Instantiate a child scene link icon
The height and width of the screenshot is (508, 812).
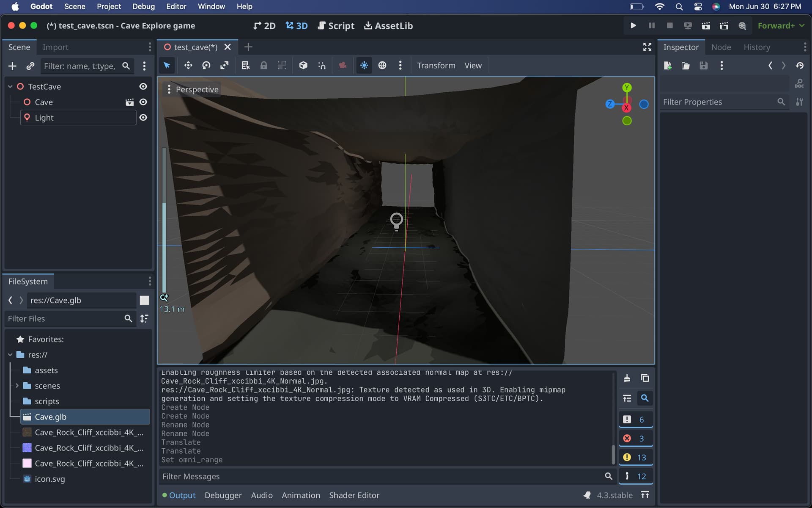[x=30, y=66]
